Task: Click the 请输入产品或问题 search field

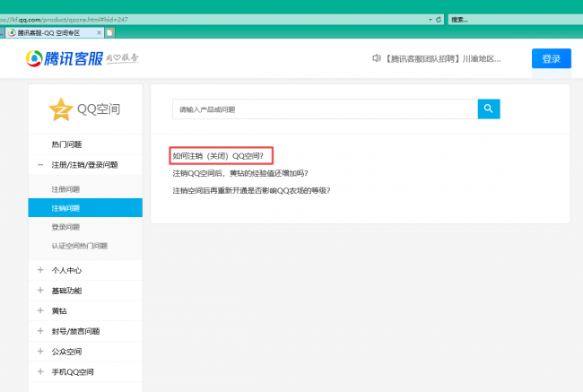Action: click(x=325, y=109)
